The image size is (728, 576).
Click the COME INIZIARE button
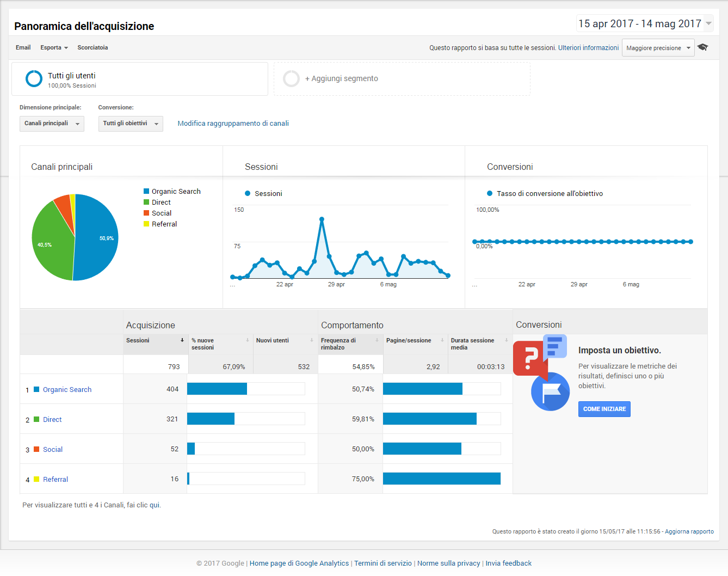[x=604, y=409]
